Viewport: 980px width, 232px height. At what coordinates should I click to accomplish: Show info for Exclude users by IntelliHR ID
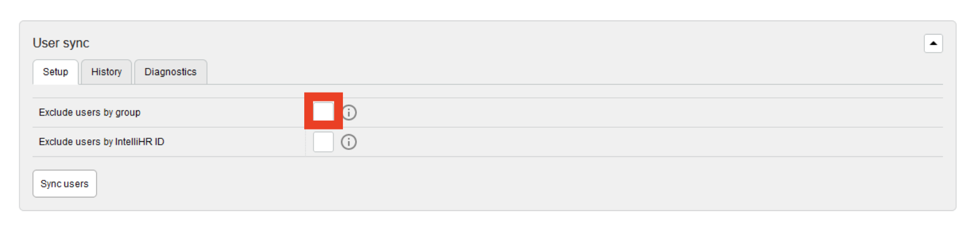[x=349, y=142]
